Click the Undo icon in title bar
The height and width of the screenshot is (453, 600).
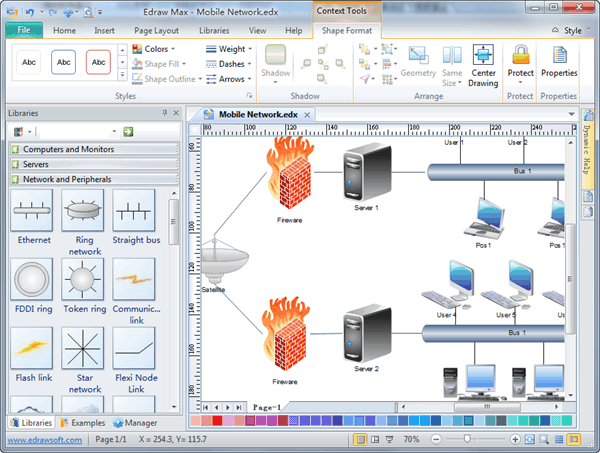(x=30, y=12)
